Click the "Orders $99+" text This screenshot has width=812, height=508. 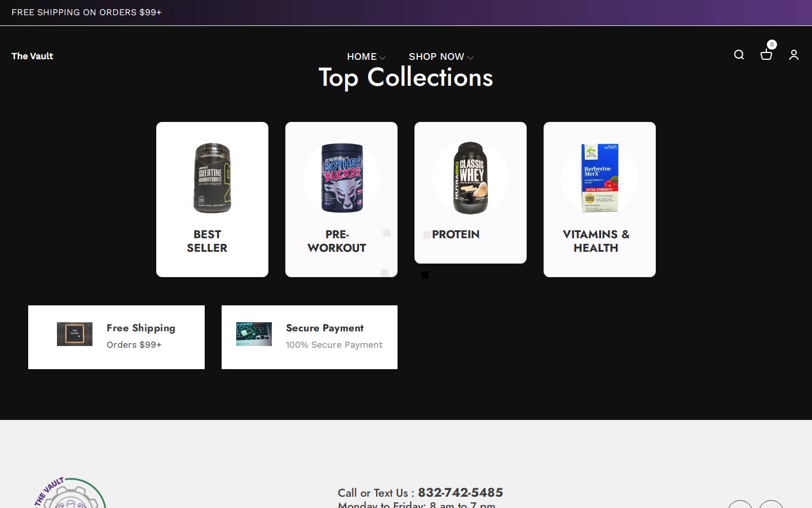pos(134,344)
